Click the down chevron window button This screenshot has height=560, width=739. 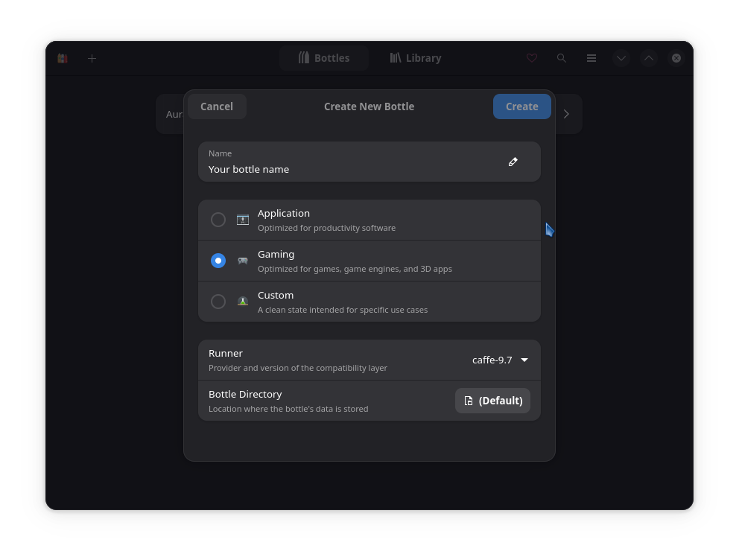tap(621, 58)
